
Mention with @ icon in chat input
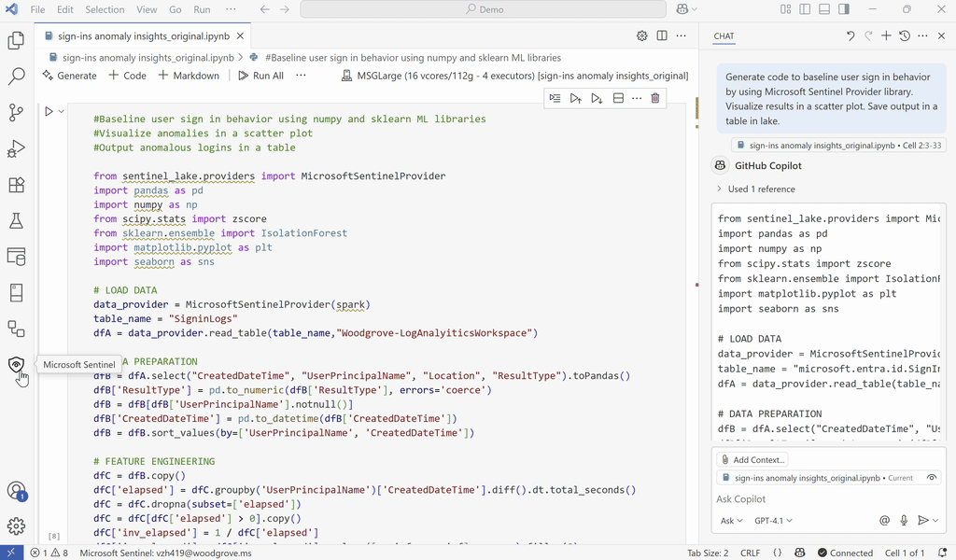point(885,521)
